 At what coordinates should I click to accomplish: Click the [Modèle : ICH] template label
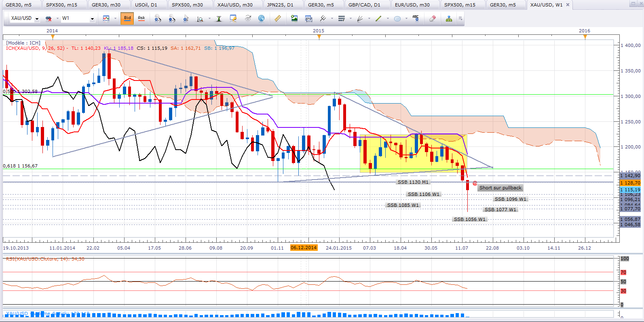click(x=23, y=43)
